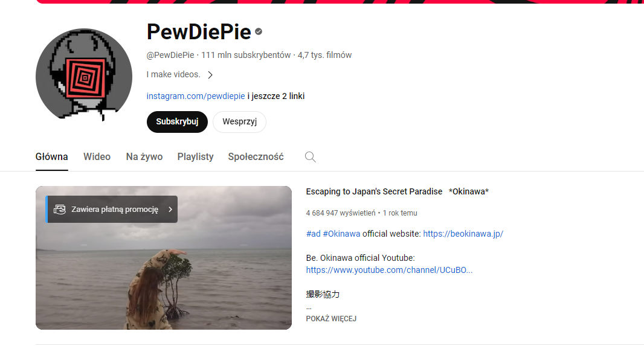The height and width of the screenshot is (346, 644).
Task: Play the Okinawa featured video thumbnail
Action: tap(164, 258)
